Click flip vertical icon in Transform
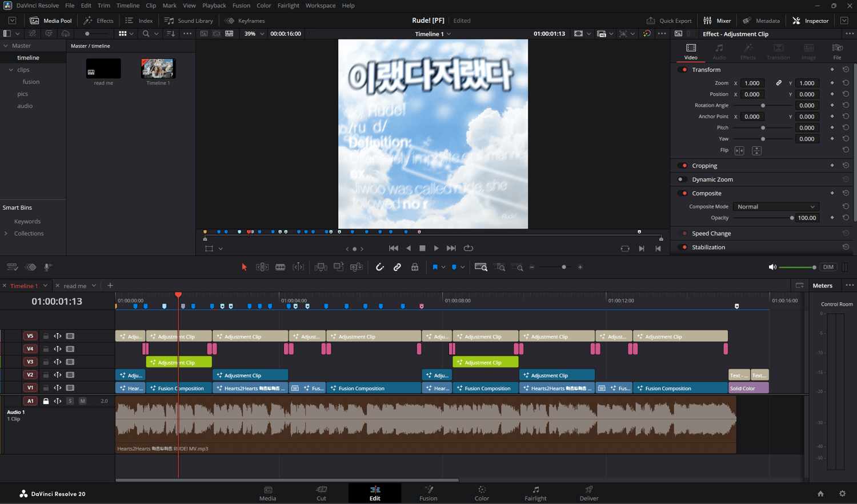857x504 pixels. click(756, 150)
